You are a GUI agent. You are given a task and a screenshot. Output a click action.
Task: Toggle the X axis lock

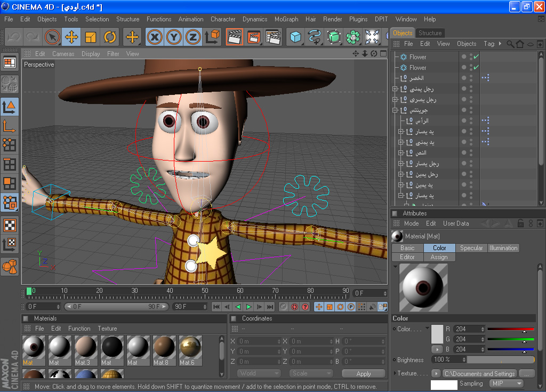tap(155, 37)
